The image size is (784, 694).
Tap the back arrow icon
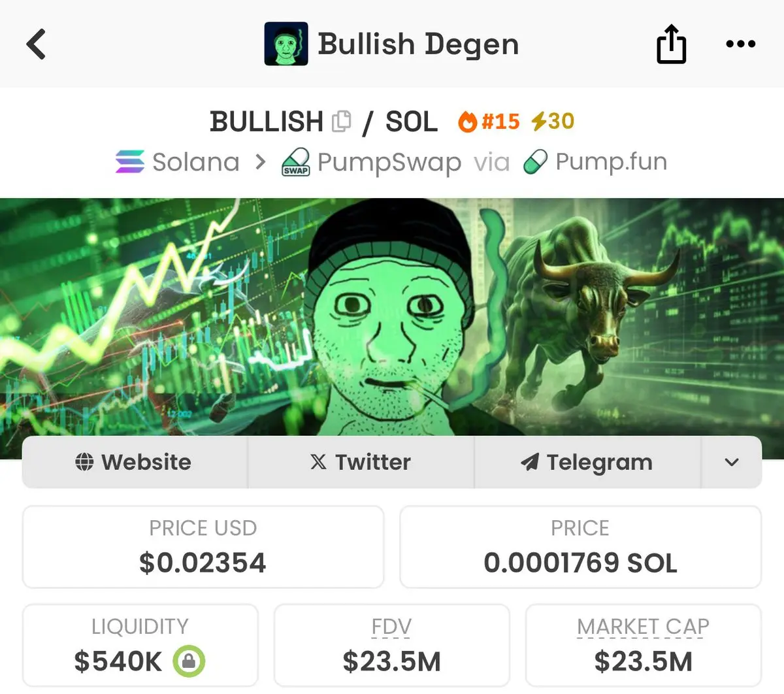pos(36,44)
